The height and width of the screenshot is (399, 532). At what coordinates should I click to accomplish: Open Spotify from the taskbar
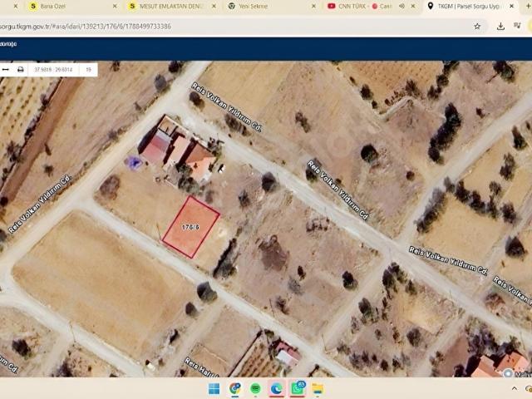tap(255, 389)
